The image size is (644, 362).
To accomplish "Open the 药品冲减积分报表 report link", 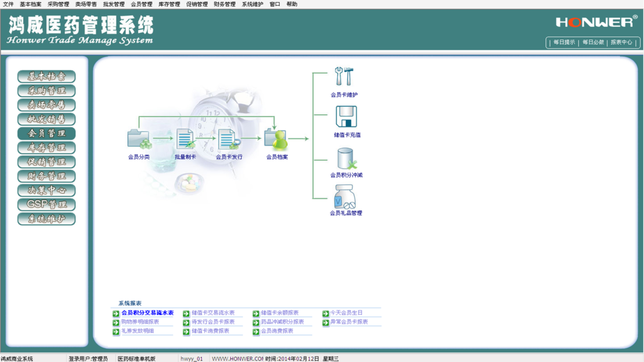I will pos(283,322).
